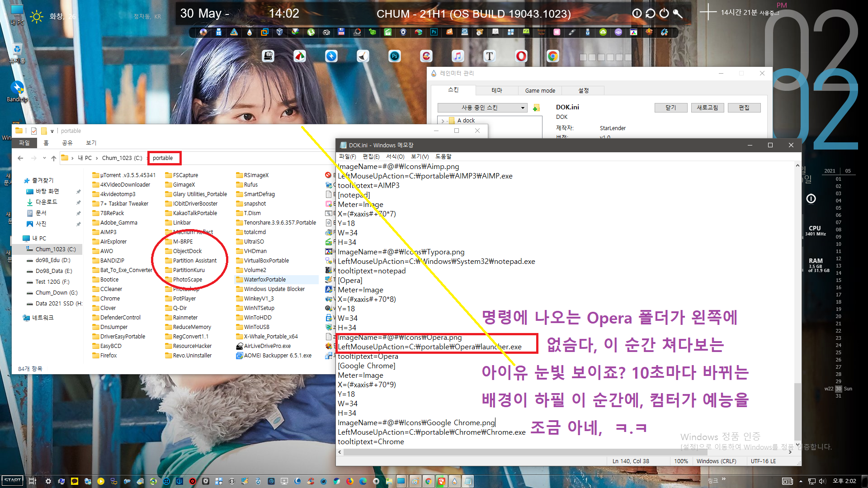Click the floppy disk icon in top bar
The image size is (868, 488).
pos(341,32)
